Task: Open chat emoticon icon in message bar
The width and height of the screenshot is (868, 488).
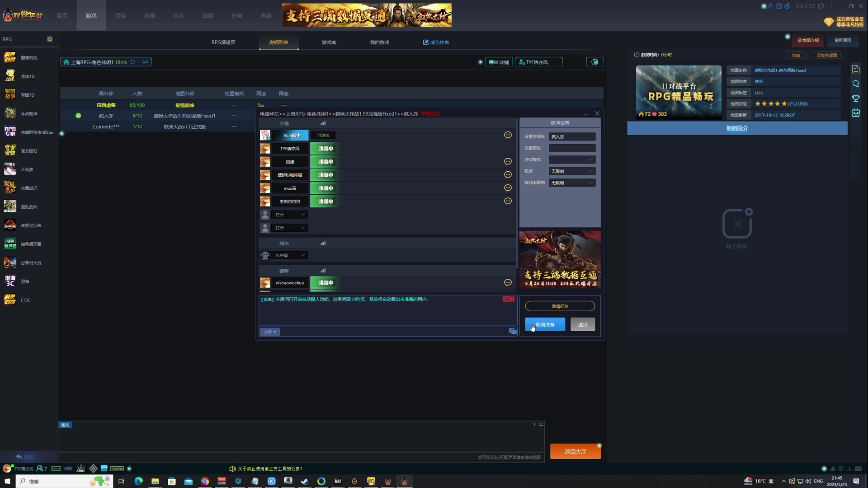Action: click(513, 332)
